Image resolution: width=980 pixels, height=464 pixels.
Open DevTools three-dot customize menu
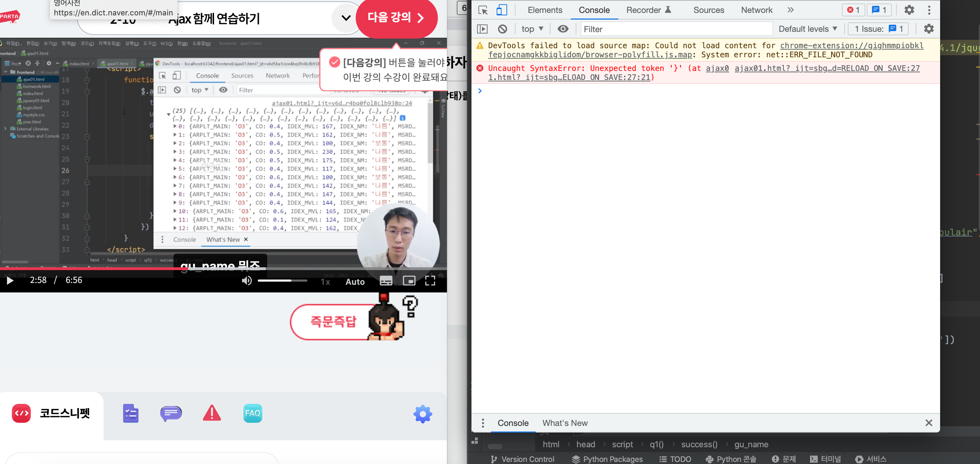coord(929,10)
